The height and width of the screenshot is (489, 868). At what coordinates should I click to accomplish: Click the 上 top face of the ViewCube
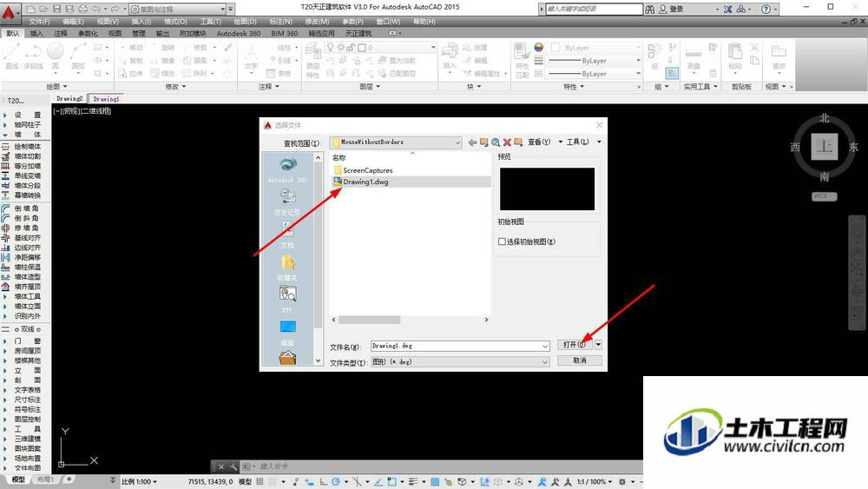coord(825,146)
